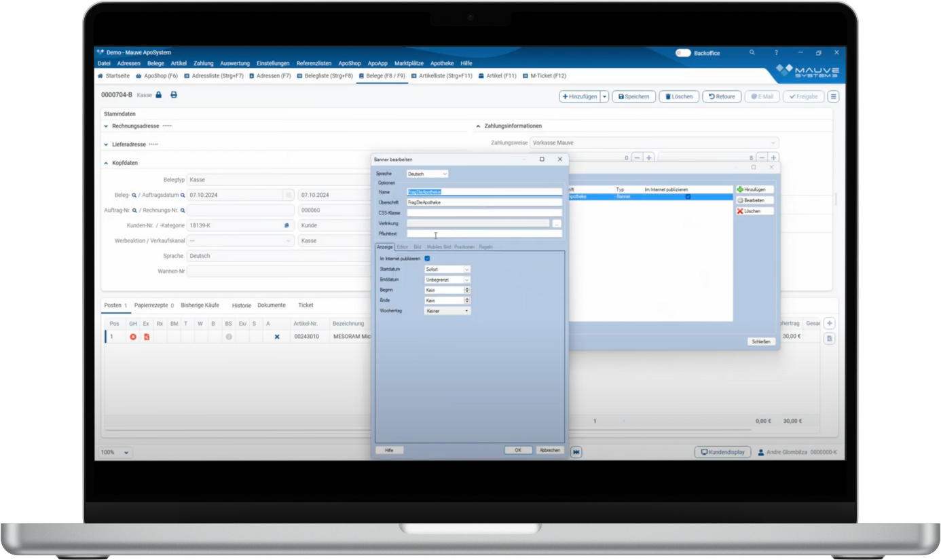The image size is (941, 560).
Task: Toggle publish checkbox in the Banner list row
Action: 688,197
